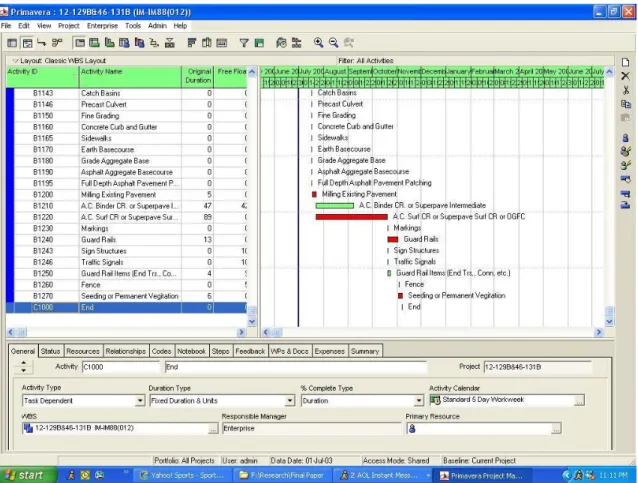The width and height of the screenshot is (638, 483).
Task: Open the Columns toolbar icon
Action: [207, 43]
